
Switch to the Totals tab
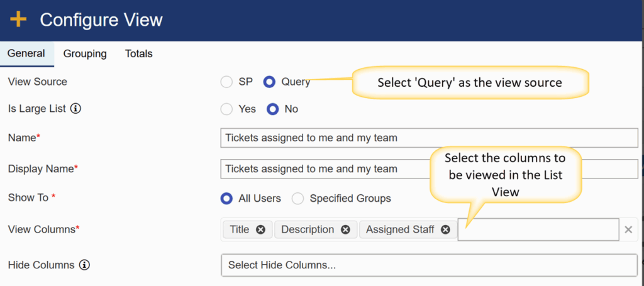[x=139, y=54]
